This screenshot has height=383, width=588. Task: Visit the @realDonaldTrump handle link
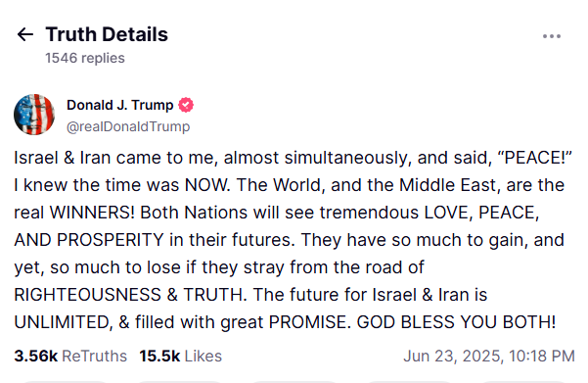[128, 127]
